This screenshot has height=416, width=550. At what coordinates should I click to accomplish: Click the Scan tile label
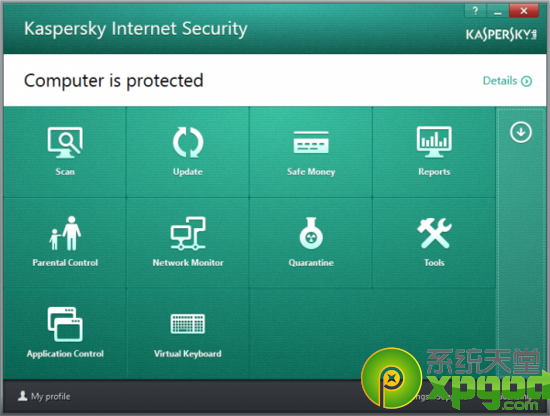[x=65, y=172]
